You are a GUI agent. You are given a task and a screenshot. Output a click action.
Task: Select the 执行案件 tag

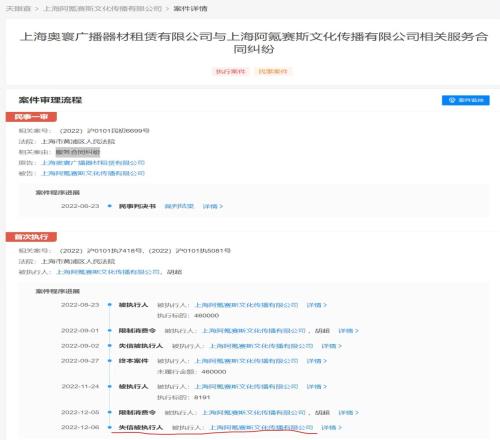click(230, 71)
